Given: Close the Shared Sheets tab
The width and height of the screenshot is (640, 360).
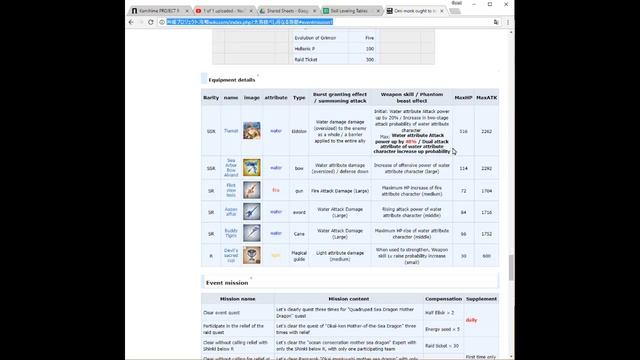Looking at the screenshot, I should pyautogui.click(x=314, y=11).
